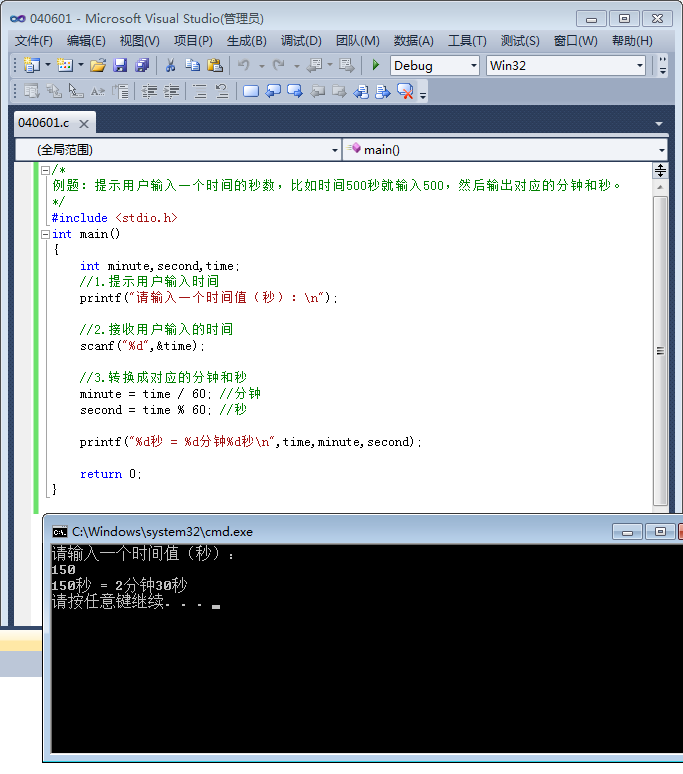The width and height of the screenshot is (683, 774).
Task: Click the Copy icon in toolbar
Action: 192,65
